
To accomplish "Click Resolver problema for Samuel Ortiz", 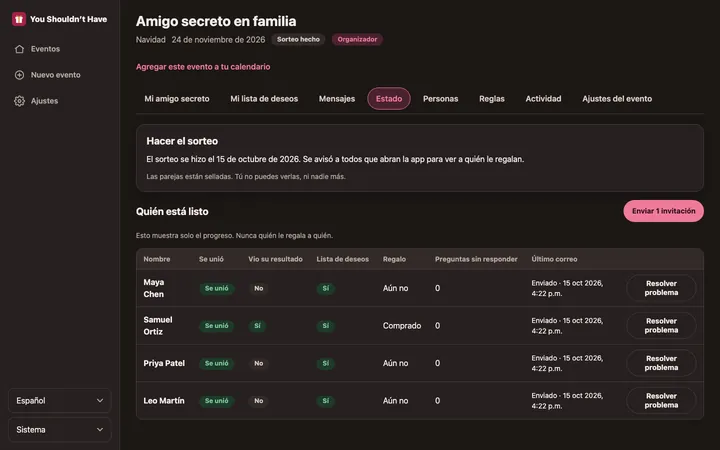I will click(x=661, y=326).
